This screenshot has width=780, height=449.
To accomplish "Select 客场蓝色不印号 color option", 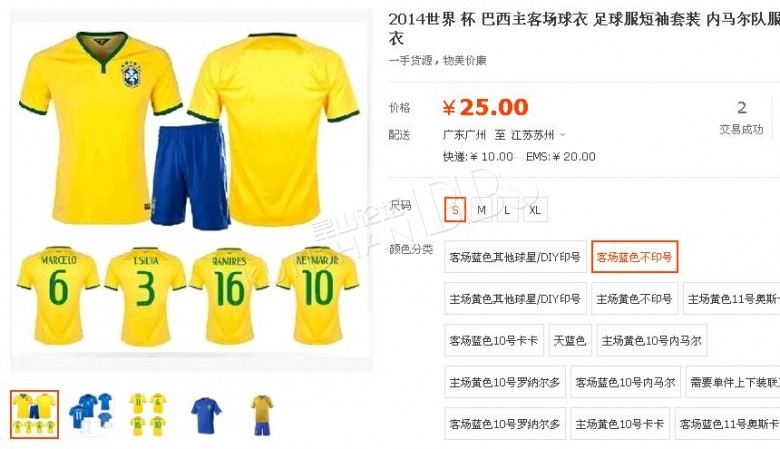I will pyautogui.click(x=634, y=257).
